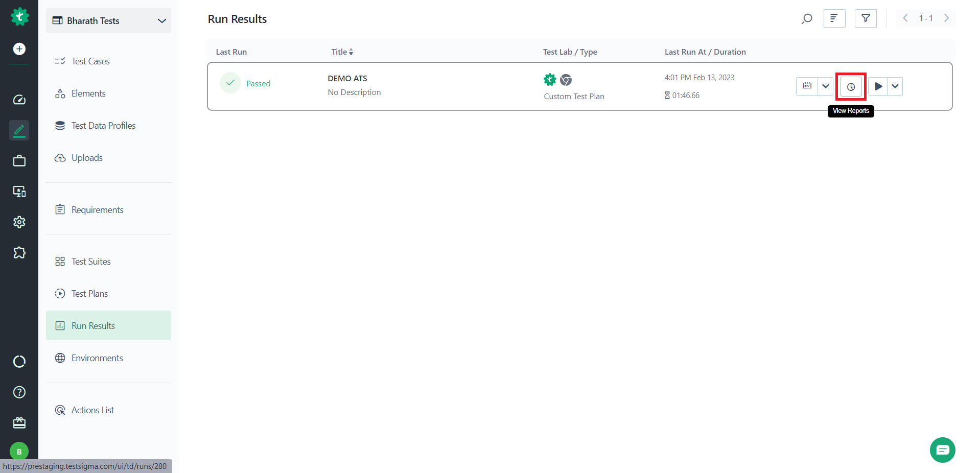Viewport: 980px width, 473px height.
Task: Click the Custom Test Plan text
Action: pos(574,96)
